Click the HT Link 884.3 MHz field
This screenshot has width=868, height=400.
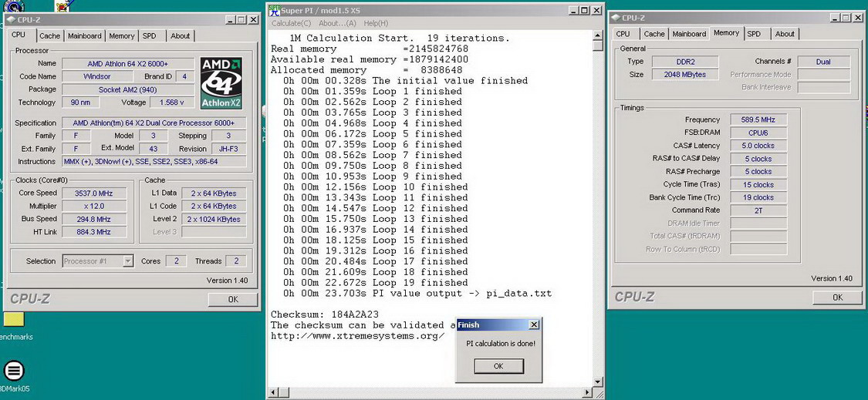tap(94, 232)
